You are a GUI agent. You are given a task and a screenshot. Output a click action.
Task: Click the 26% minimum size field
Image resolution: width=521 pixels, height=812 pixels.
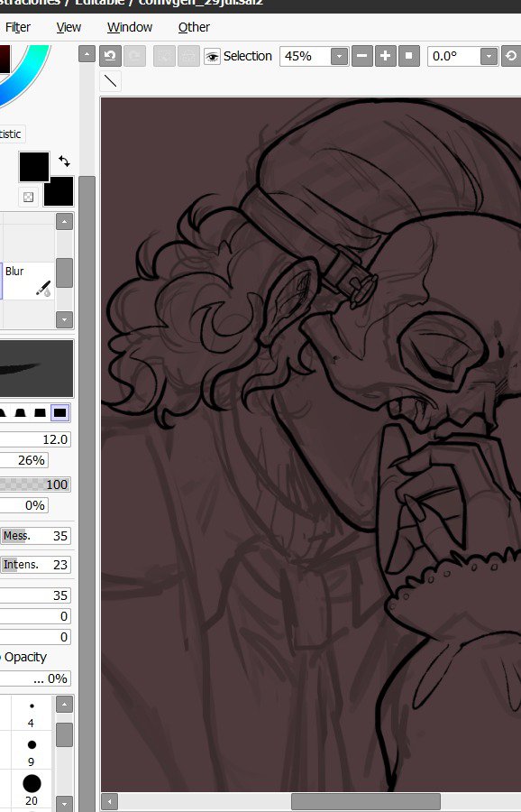click(24, 460)
